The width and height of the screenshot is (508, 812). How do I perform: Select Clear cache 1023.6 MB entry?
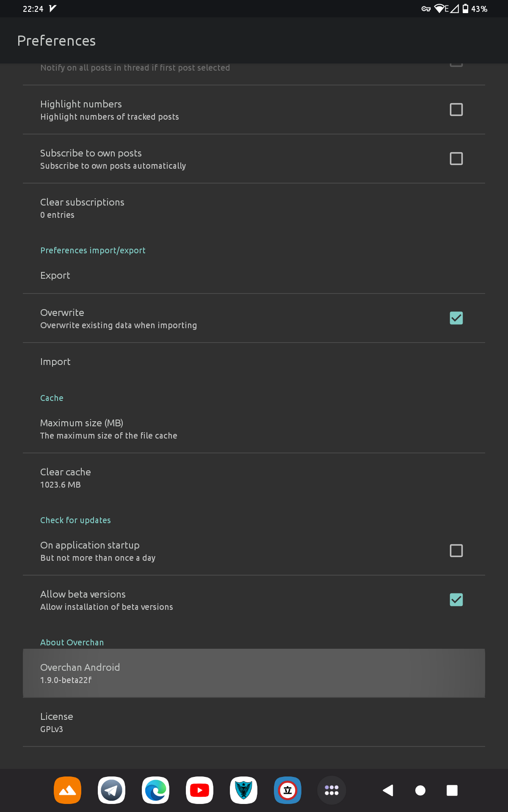[x=254, y=478]
